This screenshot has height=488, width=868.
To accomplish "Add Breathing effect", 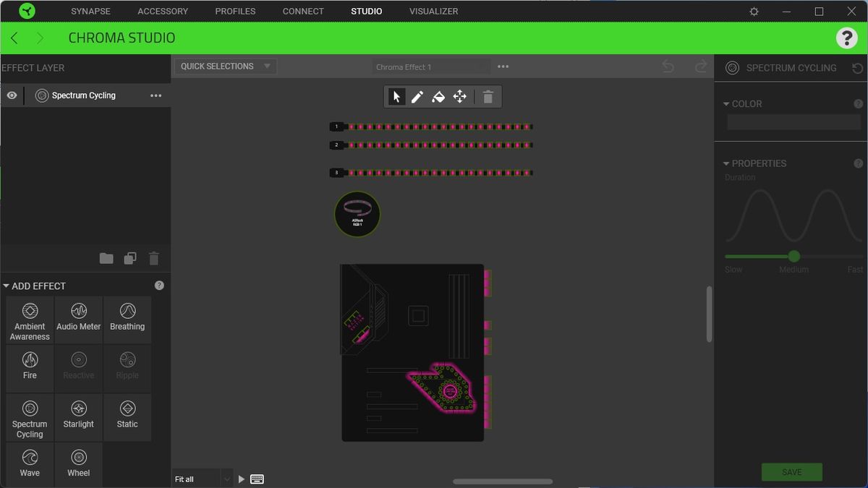I will (x=127, y=320).
